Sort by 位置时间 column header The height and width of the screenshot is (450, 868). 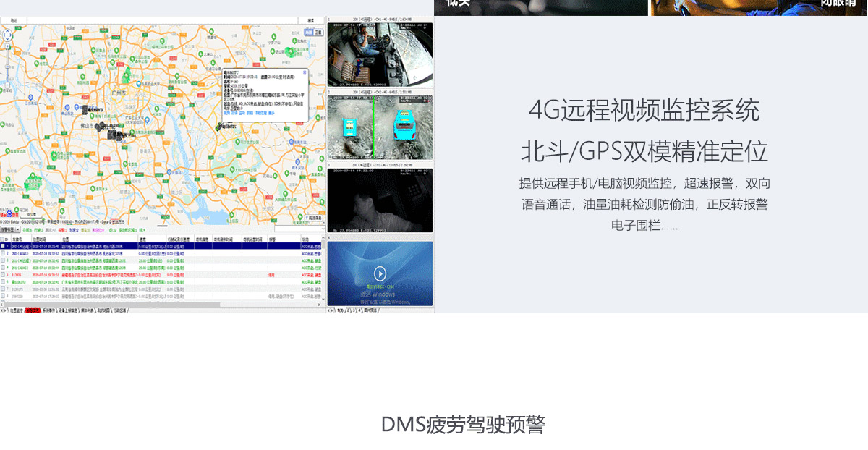[x=46, y=239]
